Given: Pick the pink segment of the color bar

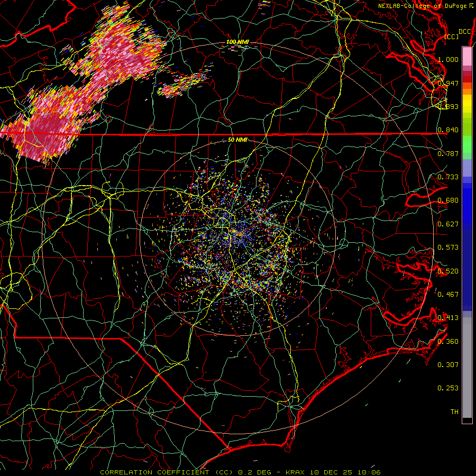Looking at the screenshot, I should click(x=467, y=56).
